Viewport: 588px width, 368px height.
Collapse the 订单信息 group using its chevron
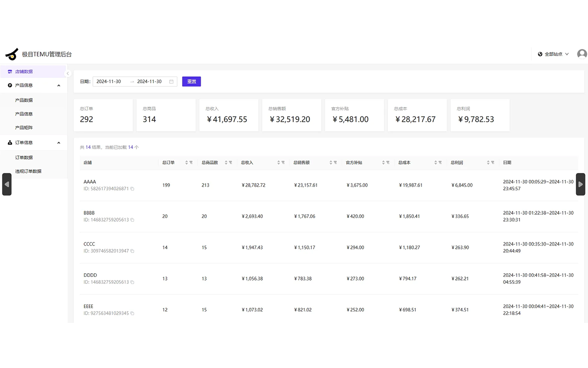click(58, 143)
